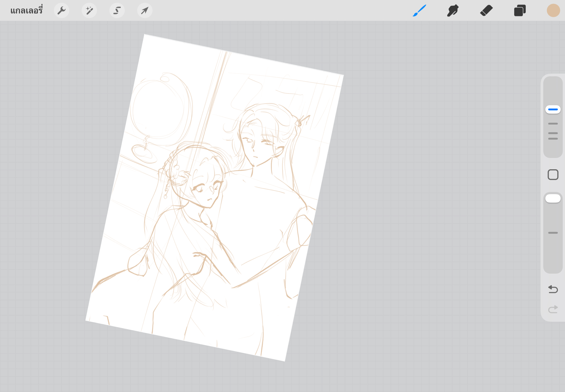
Task: Select the Smudge tool
Action: point(453,11)
